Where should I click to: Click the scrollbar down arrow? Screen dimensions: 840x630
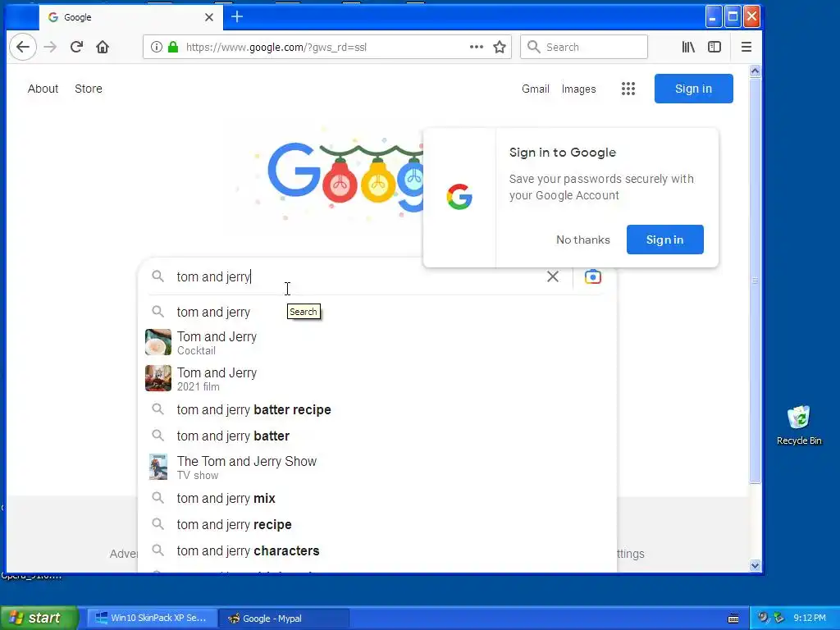pyautogui.click(x=755, y=565)
